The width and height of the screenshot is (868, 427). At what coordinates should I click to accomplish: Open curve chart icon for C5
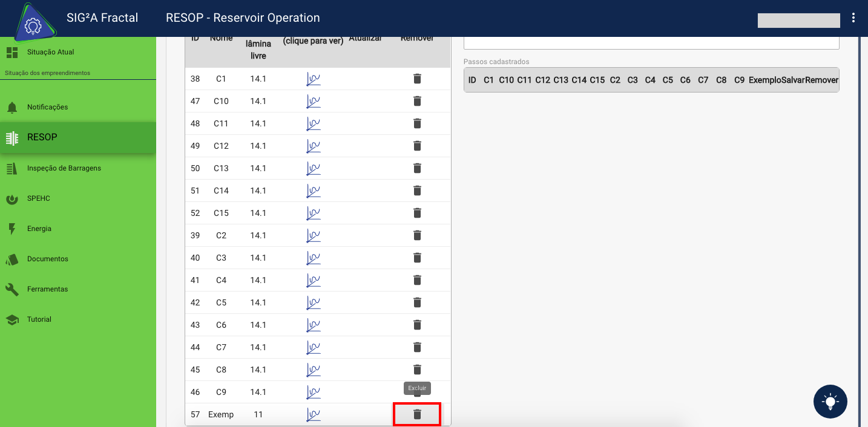[x=314, y=302]
